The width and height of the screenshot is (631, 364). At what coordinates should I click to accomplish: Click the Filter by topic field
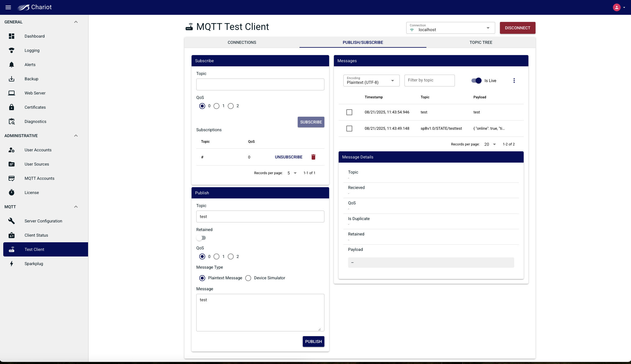[429, 80]
